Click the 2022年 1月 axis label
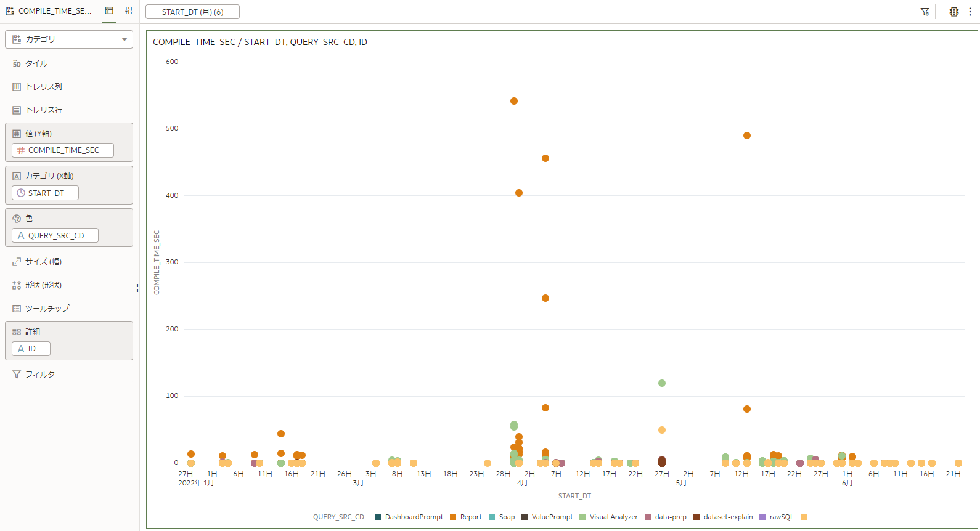This screenshot has height=531, width=980. (196, 483)
